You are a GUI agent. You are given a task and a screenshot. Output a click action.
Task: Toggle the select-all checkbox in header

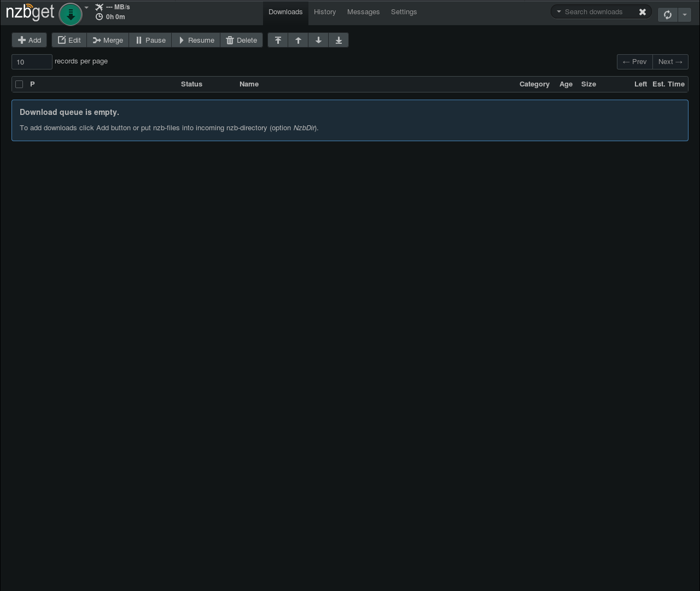(19, 84)
